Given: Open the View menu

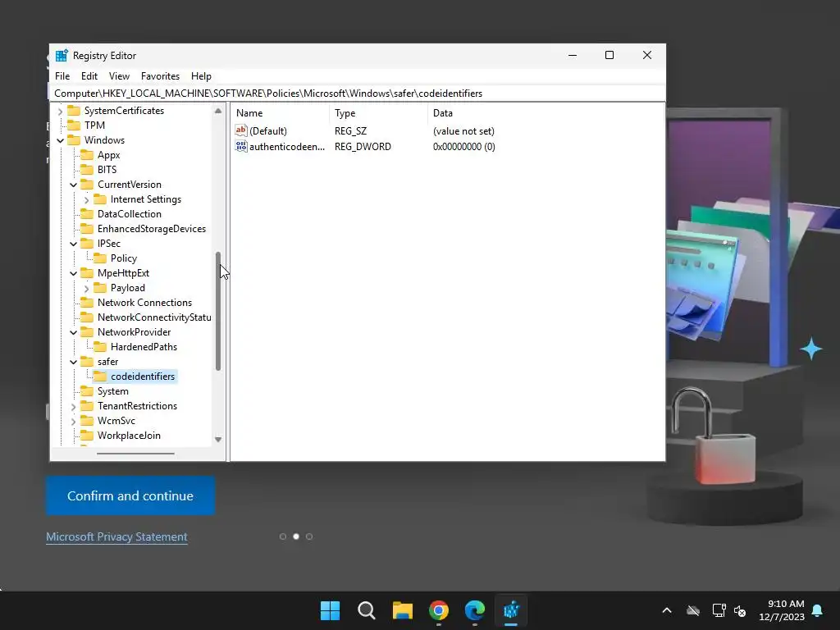Looking at the screenshot, I should point(119,76).
